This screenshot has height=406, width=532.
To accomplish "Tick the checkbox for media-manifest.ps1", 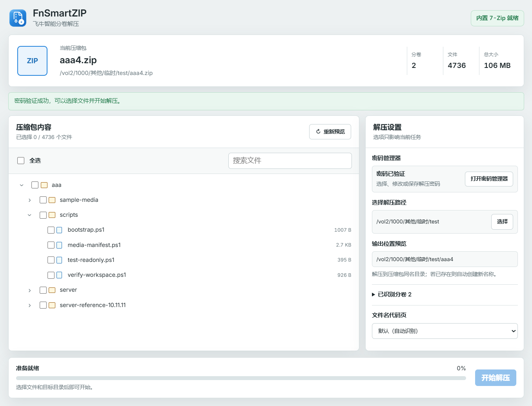I will click(x=51, y=245).
